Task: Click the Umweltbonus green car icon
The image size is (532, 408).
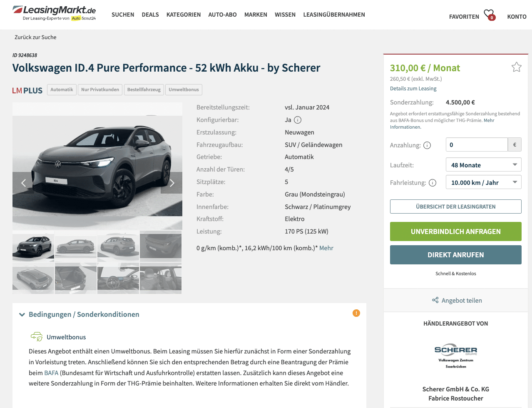Action: pyautogui.click(x=37, y=336)
